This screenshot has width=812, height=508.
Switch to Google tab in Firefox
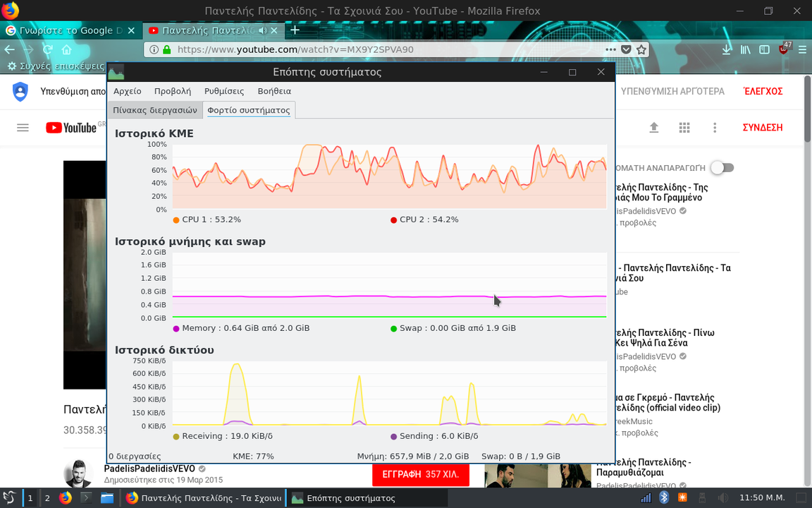70,30
